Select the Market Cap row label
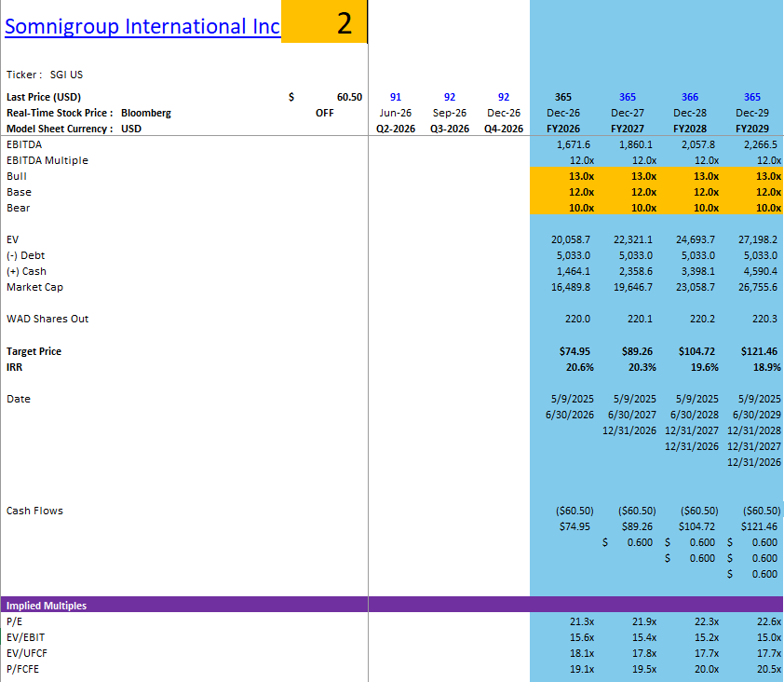Viewport: 784px width, 682px height. [x=34, y=287]
